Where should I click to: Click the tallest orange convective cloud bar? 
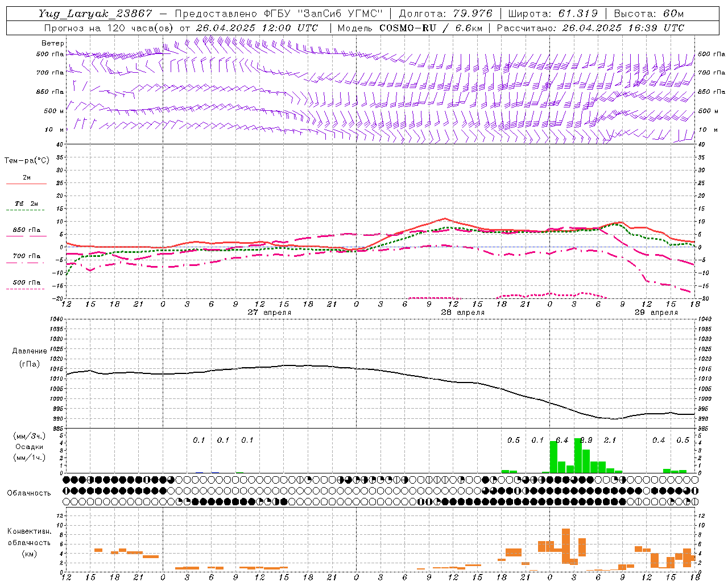point(566,546)
